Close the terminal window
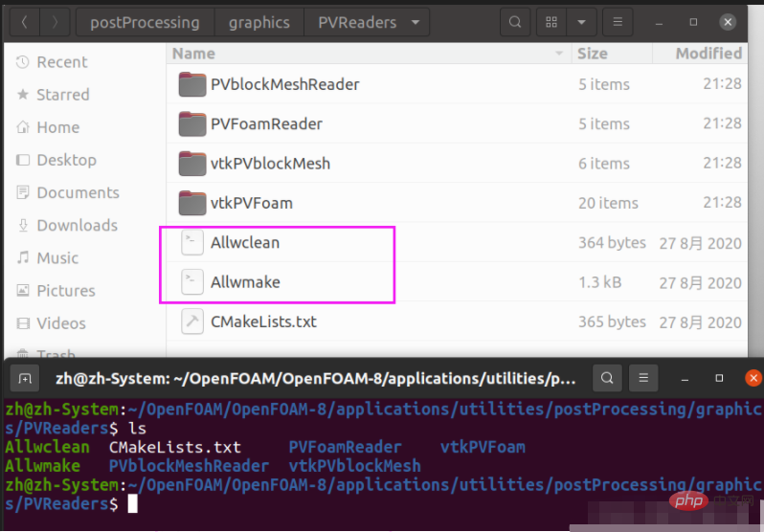Screen dimensions: 764x532 (x=753, y=378)
